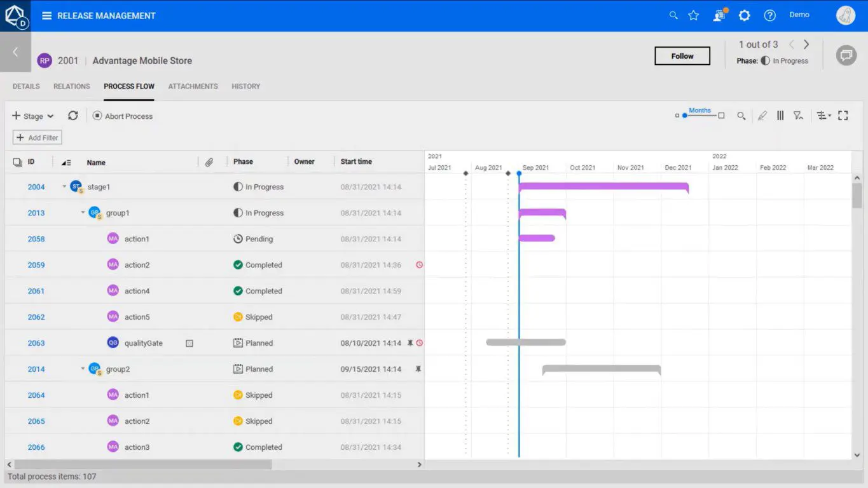The height and width of the screenshot is (488, 868).
Task: Click the large square zoom-in end of slider
Action: coord(721,116)
